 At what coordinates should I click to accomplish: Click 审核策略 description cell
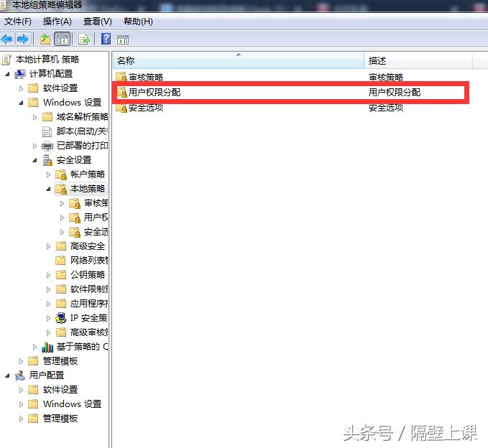point(386,77)
